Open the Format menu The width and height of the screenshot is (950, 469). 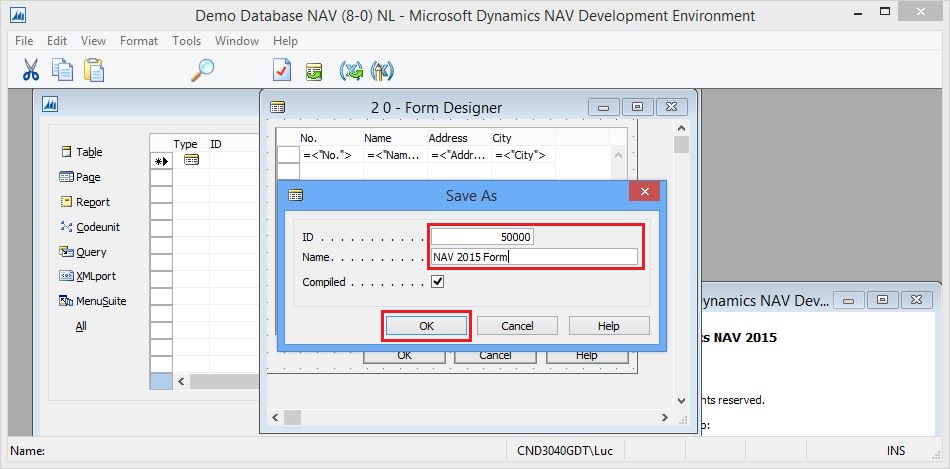139,41
